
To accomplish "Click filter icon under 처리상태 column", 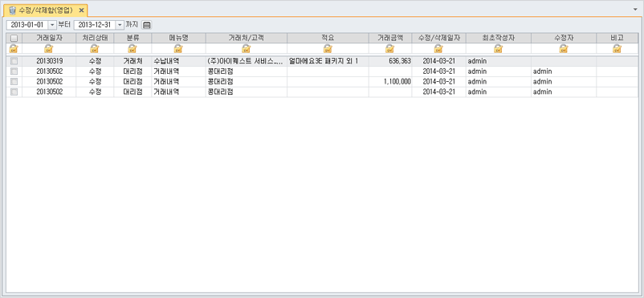I will tap(95, 49).
